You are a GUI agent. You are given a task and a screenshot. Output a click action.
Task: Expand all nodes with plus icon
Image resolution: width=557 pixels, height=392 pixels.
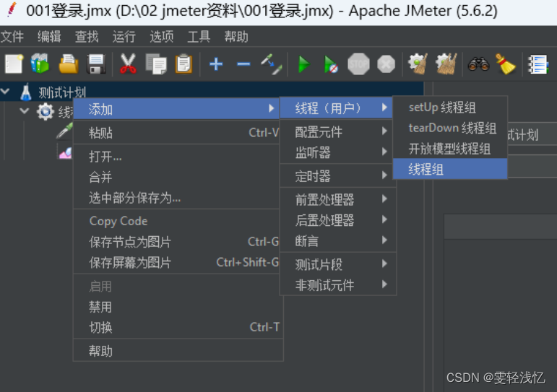tap(216, 64)
